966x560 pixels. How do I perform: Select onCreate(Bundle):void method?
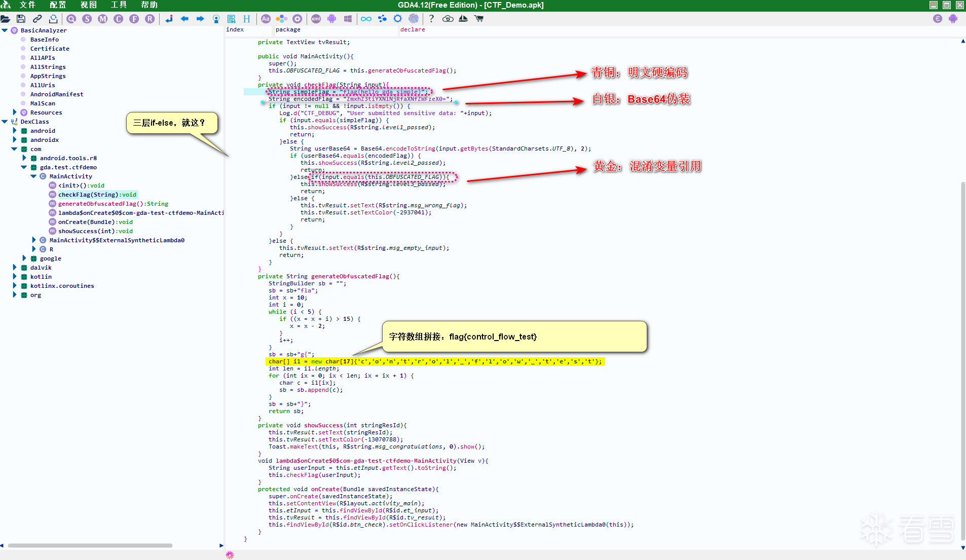pos(95,222)
